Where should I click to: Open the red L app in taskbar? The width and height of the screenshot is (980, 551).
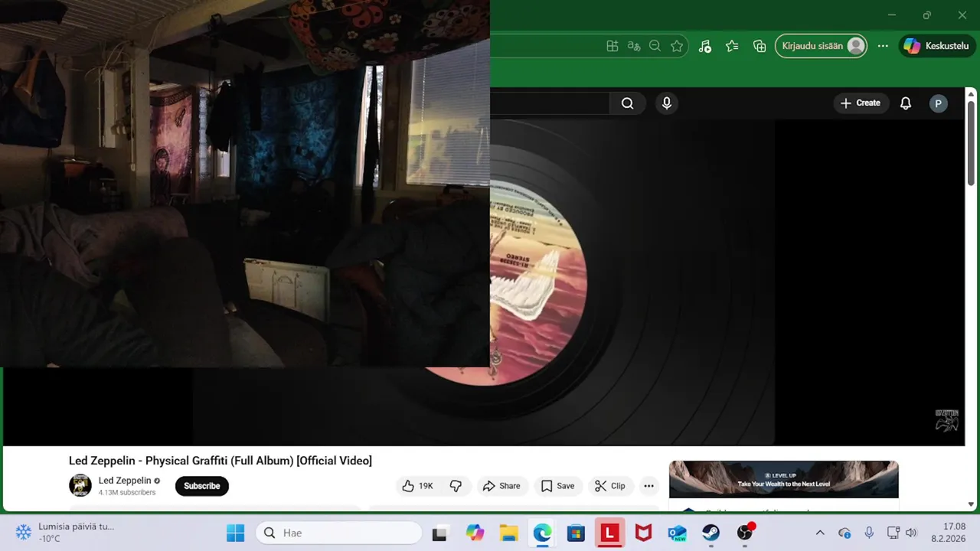(609, 533)
